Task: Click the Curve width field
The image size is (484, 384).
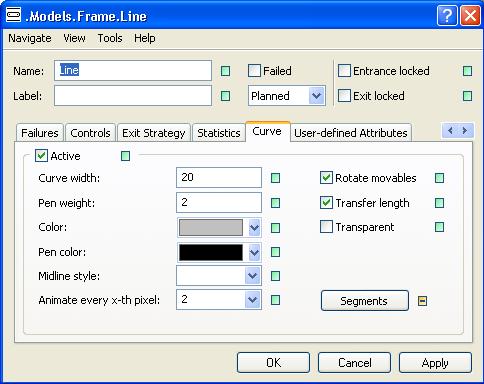Action: coord(219,177)
